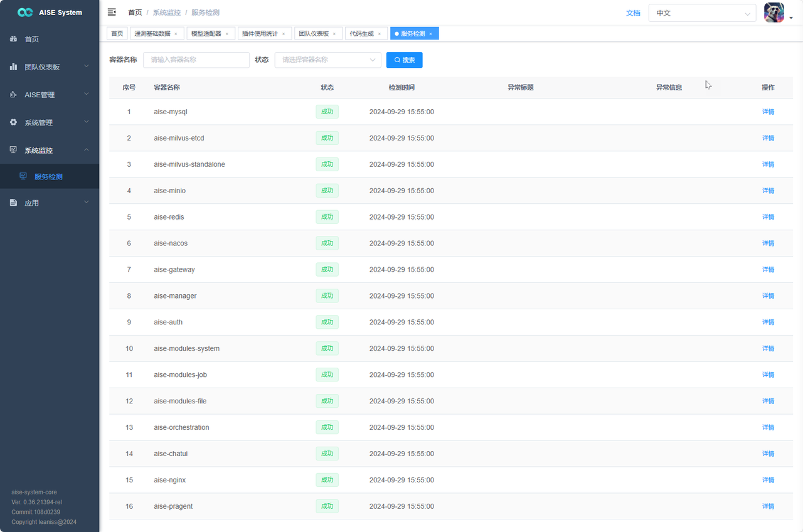
Task: Open the 状态 status filter dropdown
Action: click(x=328, y=60)
